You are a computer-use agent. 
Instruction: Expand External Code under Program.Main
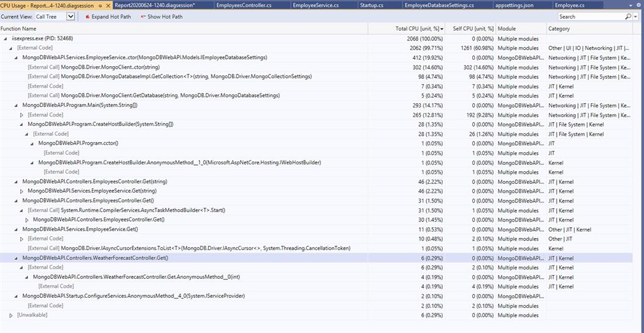click(21, 115)
